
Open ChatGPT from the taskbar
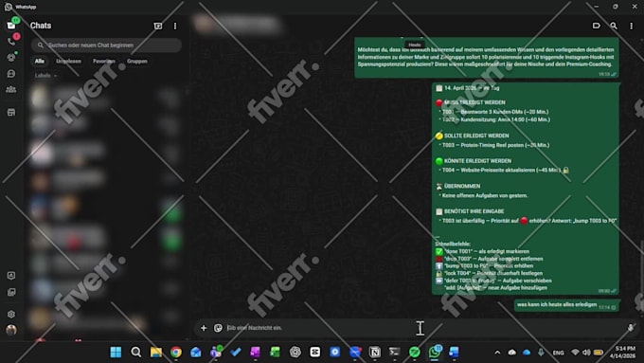click(295, 352)
